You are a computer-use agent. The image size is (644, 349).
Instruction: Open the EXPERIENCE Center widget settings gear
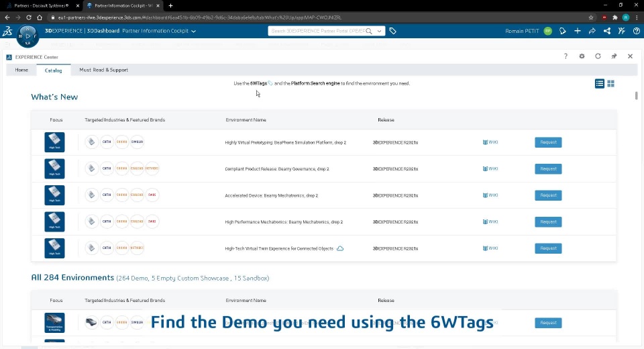point(582,56)
